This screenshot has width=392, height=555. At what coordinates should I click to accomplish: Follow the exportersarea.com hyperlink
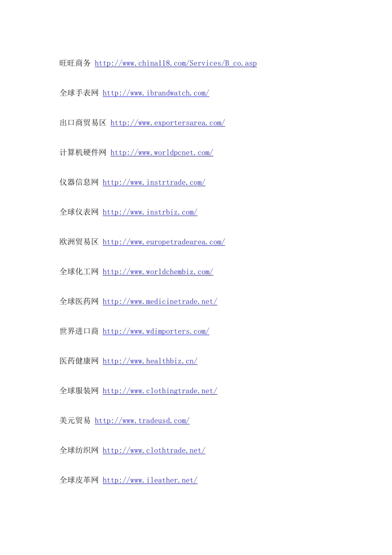pos(168,123)
